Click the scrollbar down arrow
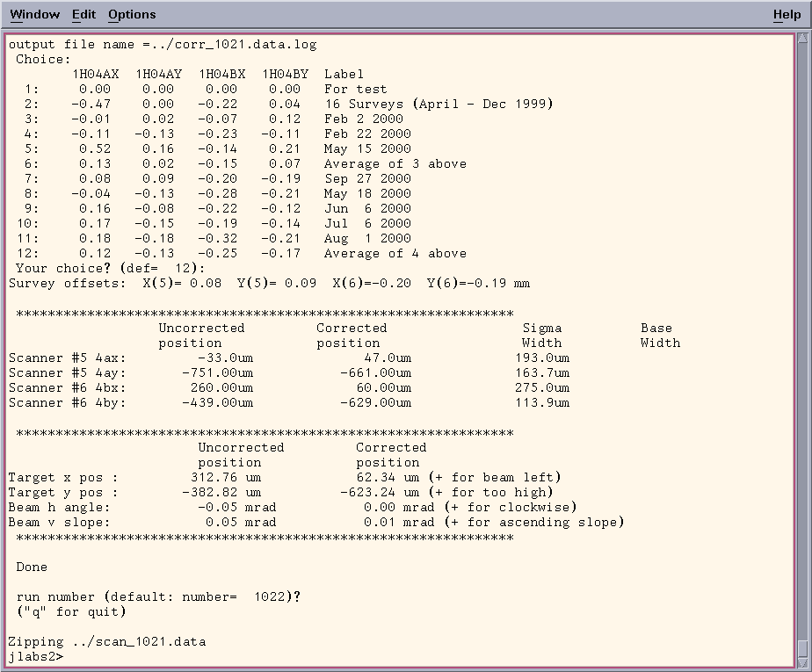 [x=802, y=661]
